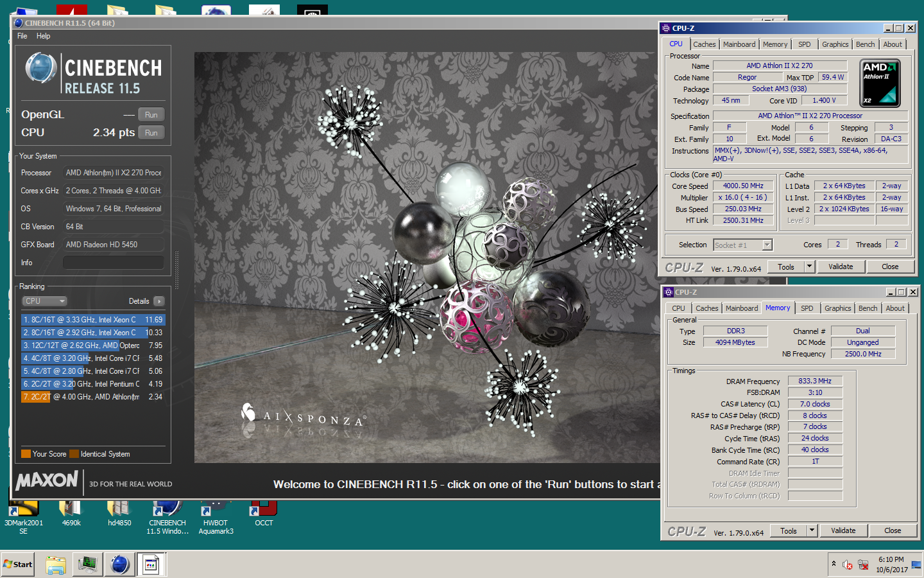
Task: Switch to Caches tab in upper CPU-Z
Action: click(704, 44)
